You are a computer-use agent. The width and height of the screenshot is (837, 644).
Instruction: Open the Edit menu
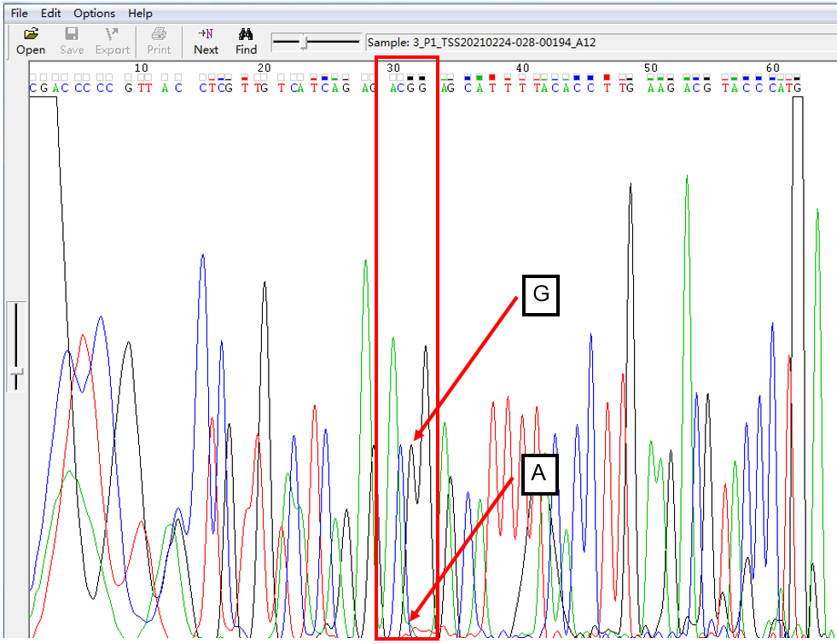point(50,14)
